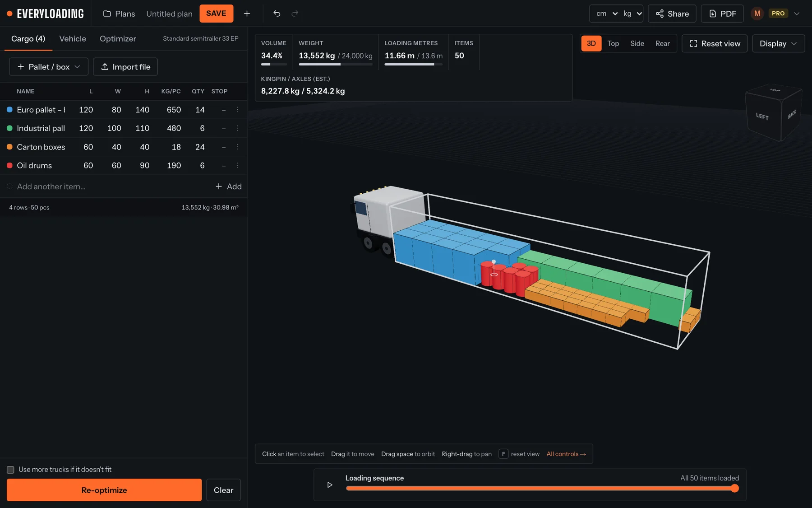Open row menu for Oil drums
This screenshot has width=812, height=508.
237,165
